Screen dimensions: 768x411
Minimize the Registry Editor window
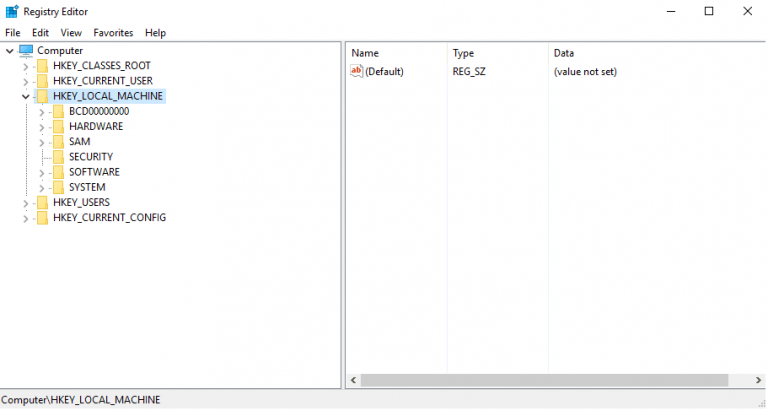pos(671,11)
